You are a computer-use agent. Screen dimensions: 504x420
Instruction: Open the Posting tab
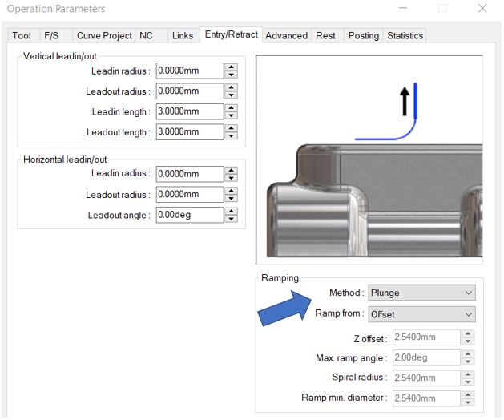(364, 35)
